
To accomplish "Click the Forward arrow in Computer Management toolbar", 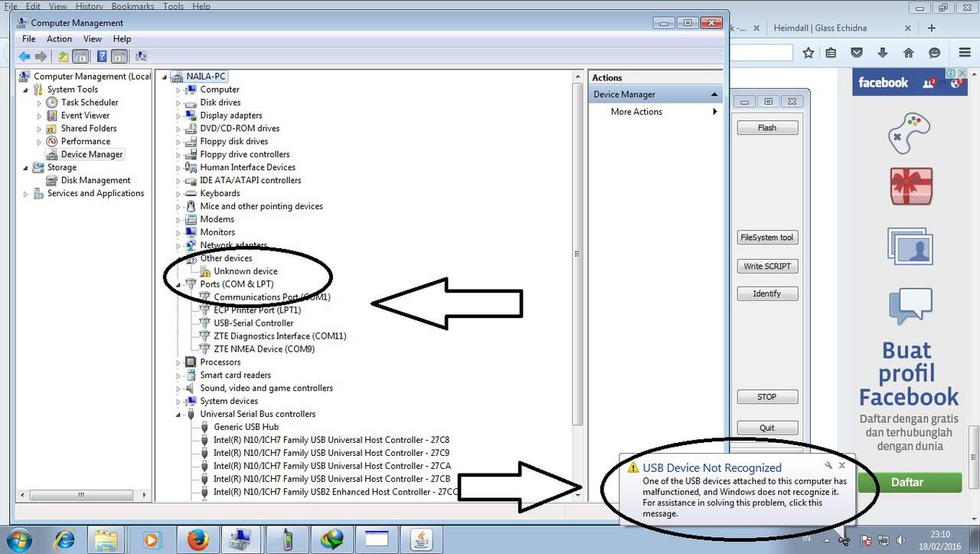I will (x=41, y=56).
